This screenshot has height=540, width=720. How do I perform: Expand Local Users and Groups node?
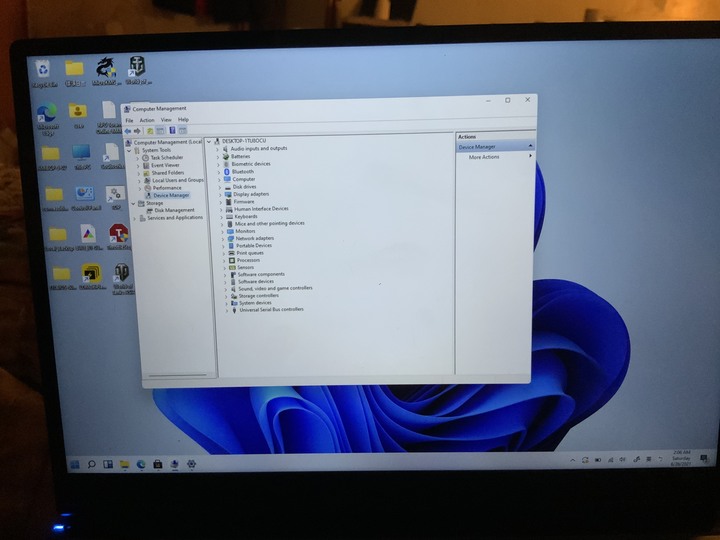pos(140,180)
